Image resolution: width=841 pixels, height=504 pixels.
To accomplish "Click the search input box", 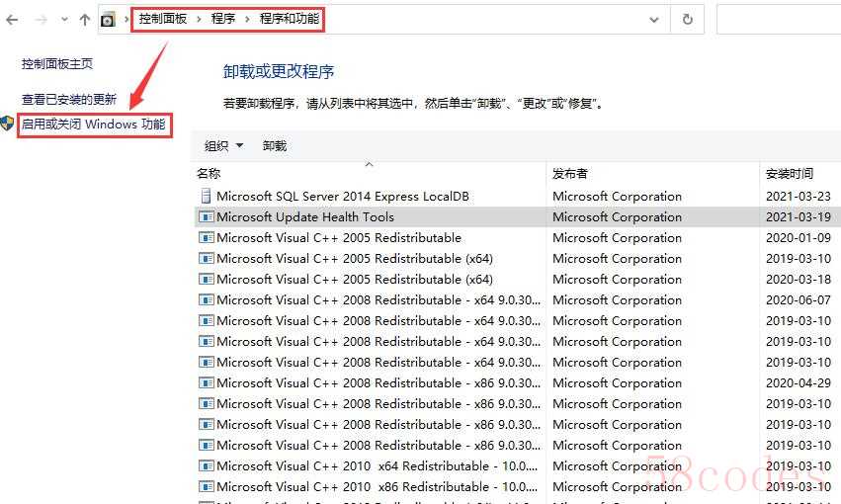I will pos(779,19).
